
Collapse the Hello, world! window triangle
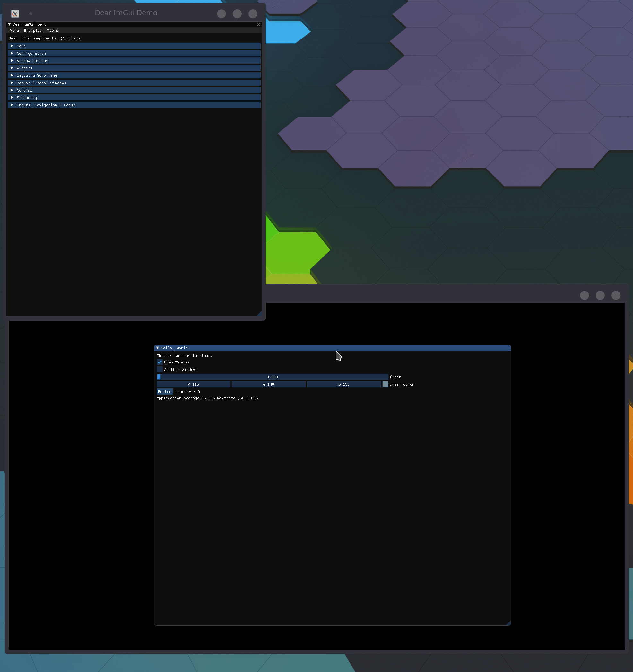pos(158,348)
